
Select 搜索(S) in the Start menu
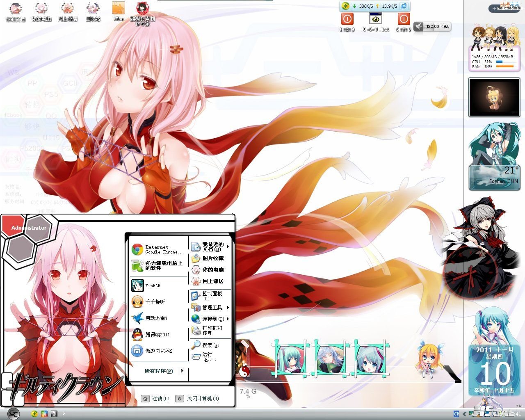tap(209, 345)
